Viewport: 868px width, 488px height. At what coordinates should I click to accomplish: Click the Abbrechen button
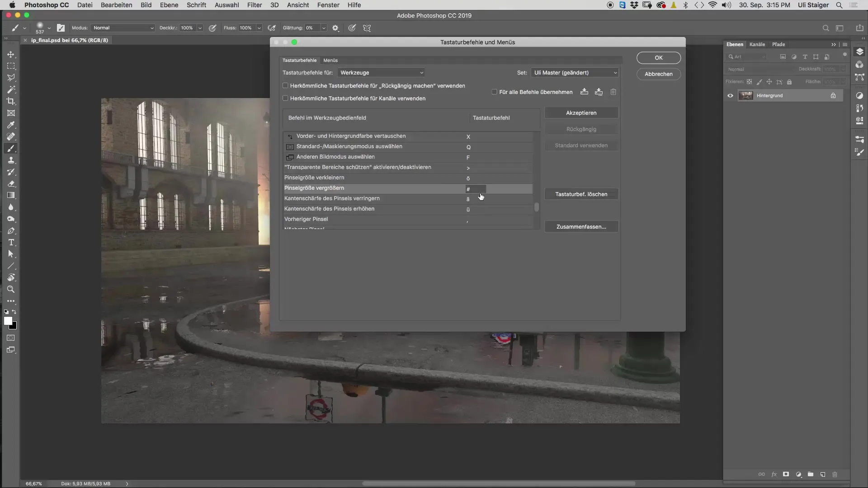coord(659,74)
